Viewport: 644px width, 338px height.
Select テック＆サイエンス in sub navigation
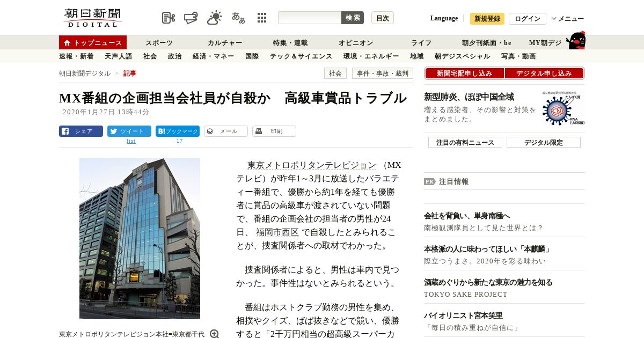tap(301, 56)
